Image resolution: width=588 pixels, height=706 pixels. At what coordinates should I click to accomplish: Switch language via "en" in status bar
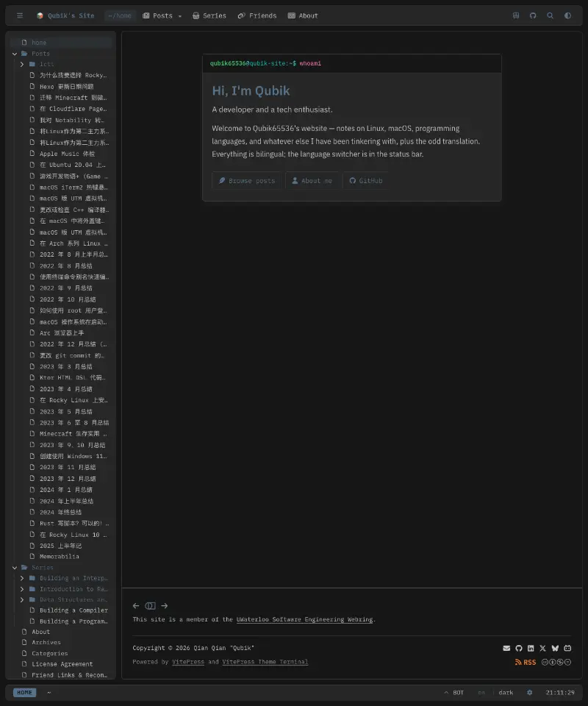[x=481, y=693]
